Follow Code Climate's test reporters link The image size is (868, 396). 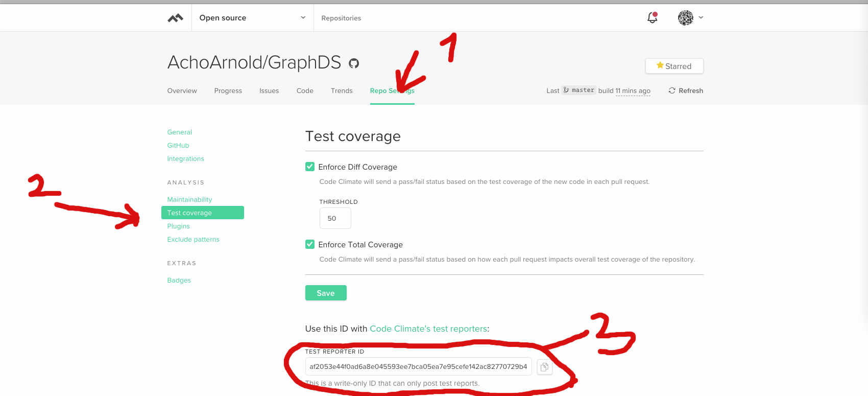point(428,329)
